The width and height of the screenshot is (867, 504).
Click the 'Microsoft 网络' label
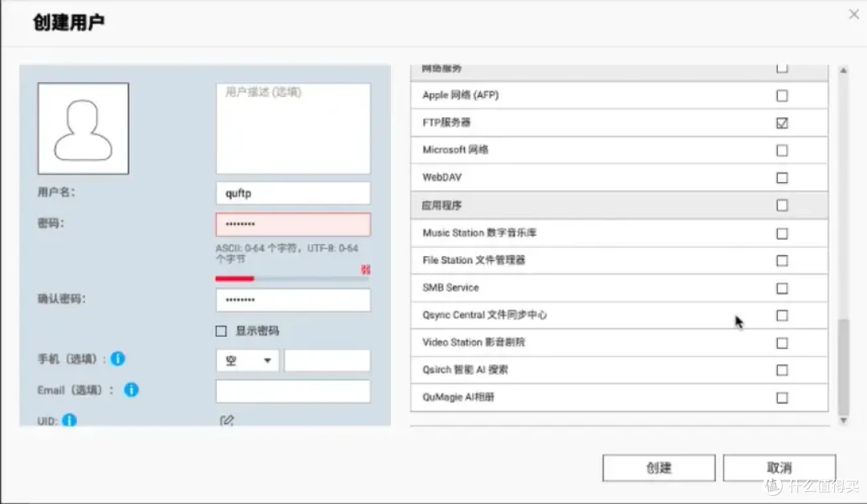tap(455, 150)
